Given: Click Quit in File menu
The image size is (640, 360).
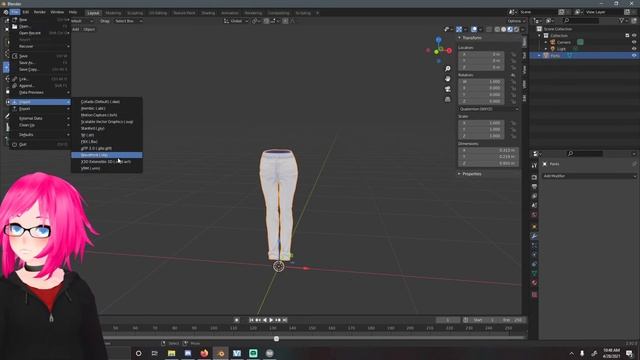Looking at the screenshot, I should [40, 144].
